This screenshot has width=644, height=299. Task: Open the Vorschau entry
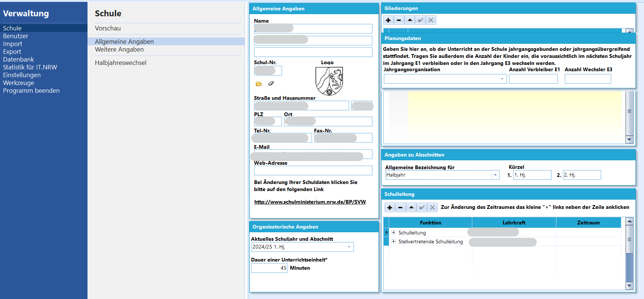(x=108, y=28)
